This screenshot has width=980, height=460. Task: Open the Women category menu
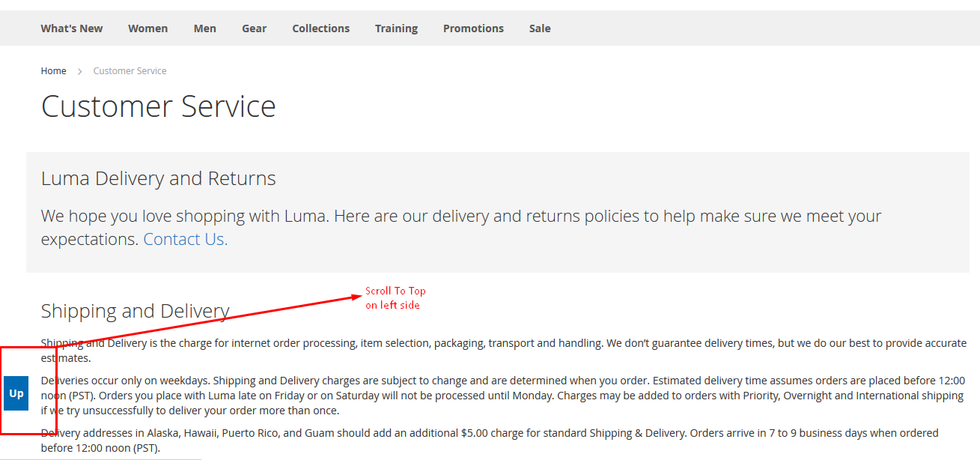147,28
